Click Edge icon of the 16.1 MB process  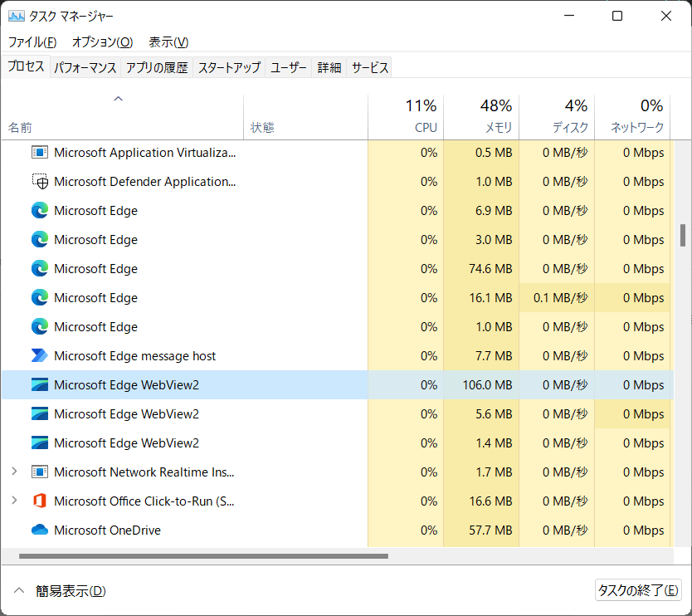(x=40, y=298)
